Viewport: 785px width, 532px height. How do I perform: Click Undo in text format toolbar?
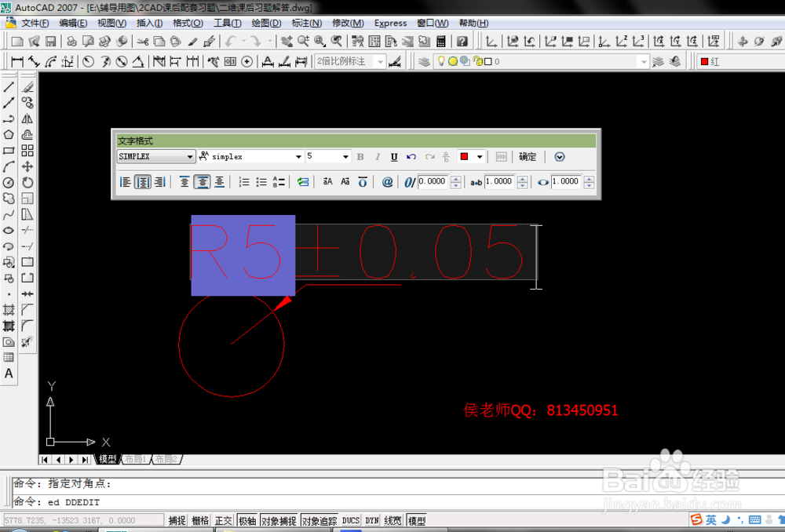(x=411, y=157)
